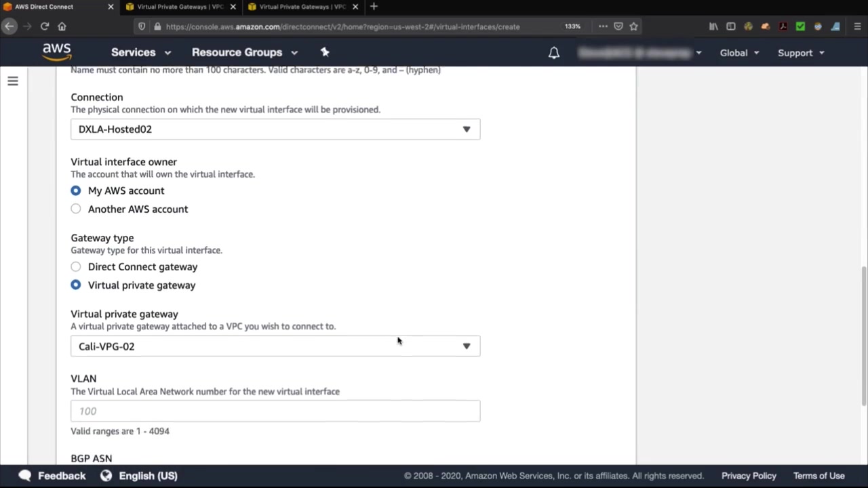Click the AWS logo home icon
This screenshot has width=868, height=488.
[x=57, y=52]
